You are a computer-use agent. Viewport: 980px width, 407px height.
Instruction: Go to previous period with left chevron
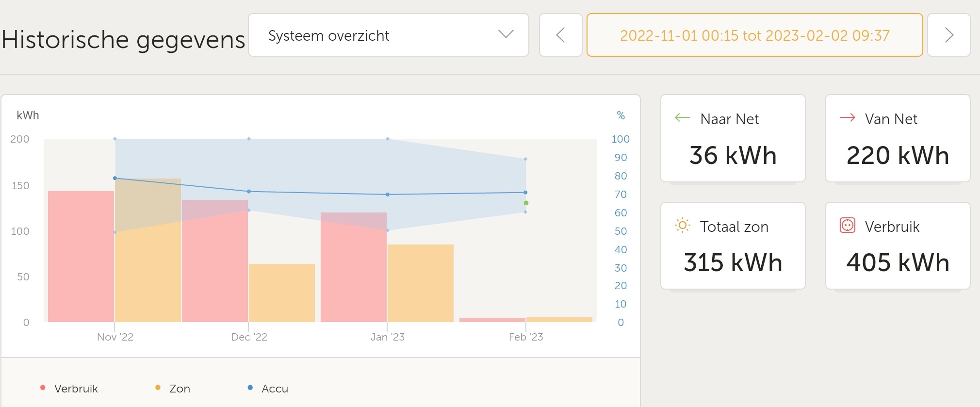click(x=560, y=35)
